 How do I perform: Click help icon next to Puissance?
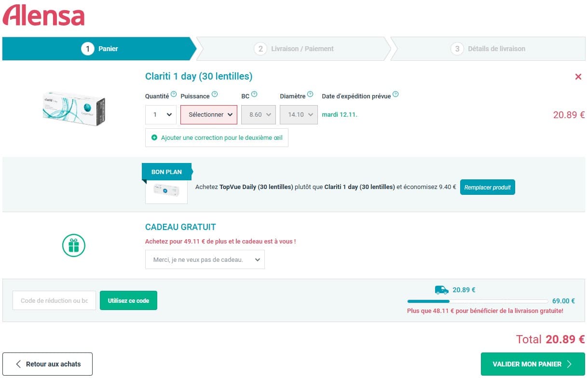pos(215,95)
